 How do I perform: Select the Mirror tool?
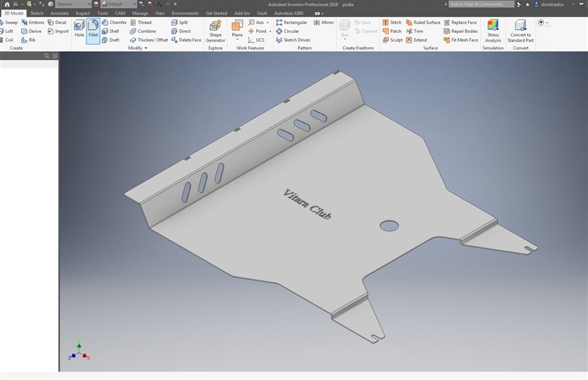tap(323, 23)
